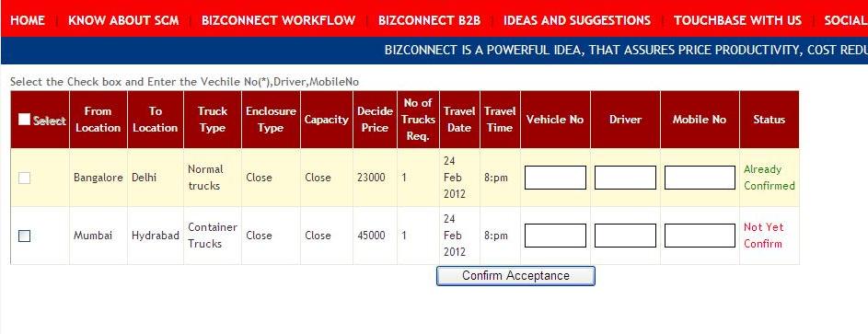Click the Status column header

click(769, 120)
